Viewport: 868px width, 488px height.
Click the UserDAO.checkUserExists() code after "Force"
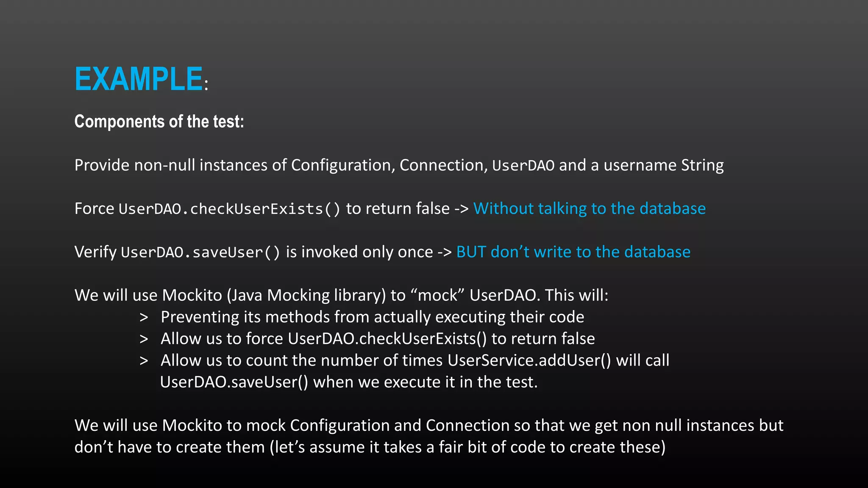coord(229,209)
